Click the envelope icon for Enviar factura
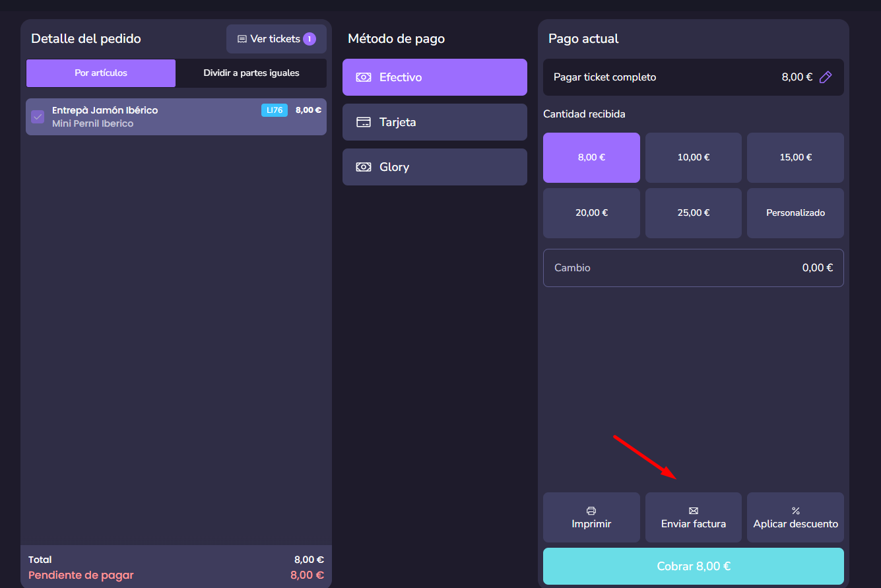Screen dimensions: 881x588 [x=693, y=511]
